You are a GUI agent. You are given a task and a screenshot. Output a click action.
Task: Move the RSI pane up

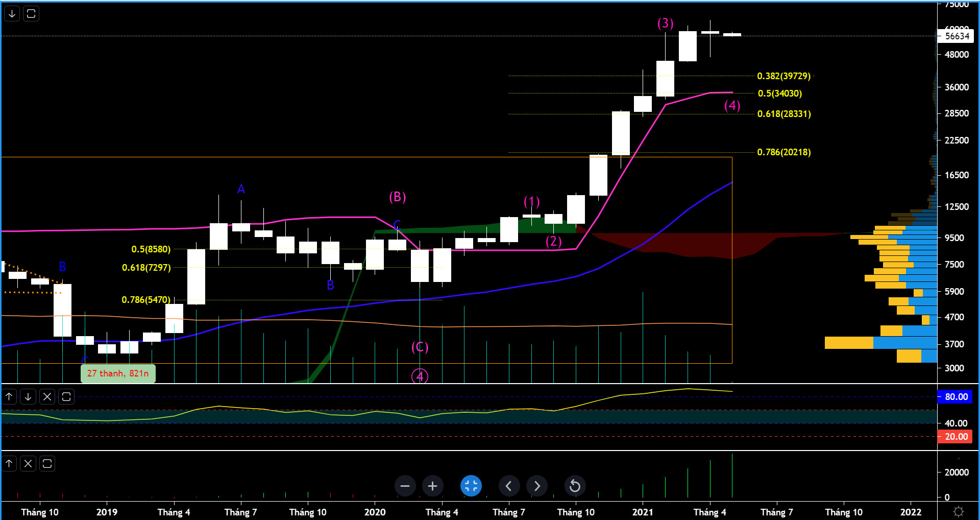tap(9, 397)
